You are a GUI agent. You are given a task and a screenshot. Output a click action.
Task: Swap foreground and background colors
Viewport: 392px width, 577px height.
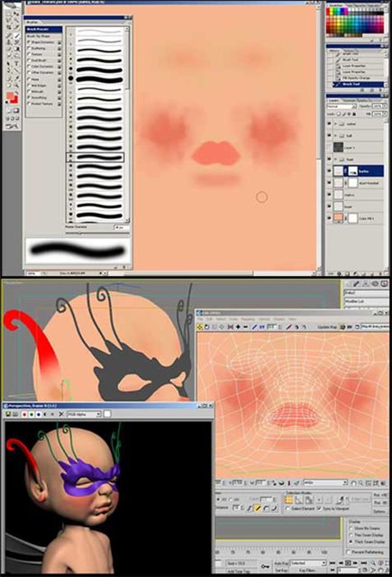click(x=16, y=92)
